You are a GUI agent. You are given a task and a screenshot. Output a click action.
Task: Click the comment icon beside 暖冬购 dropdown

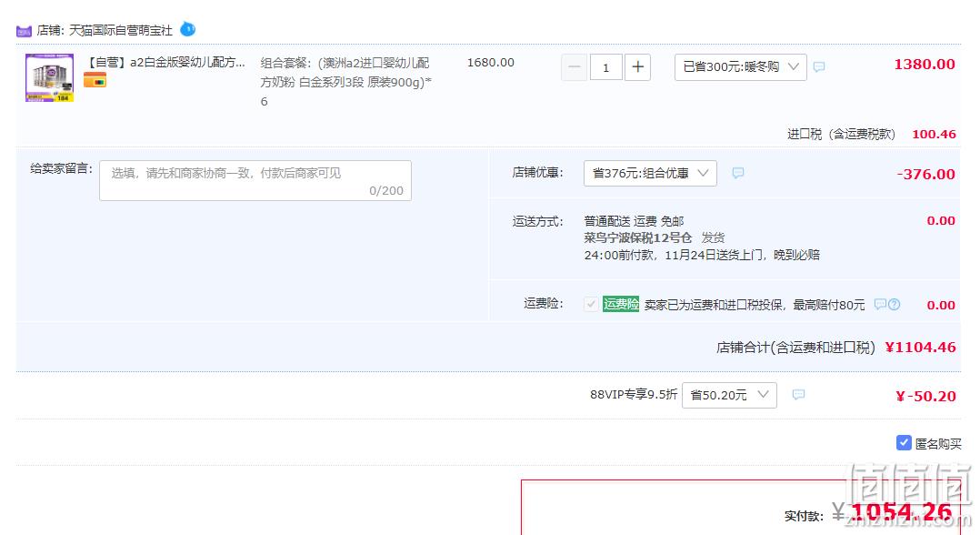click(x=819, y=67)
